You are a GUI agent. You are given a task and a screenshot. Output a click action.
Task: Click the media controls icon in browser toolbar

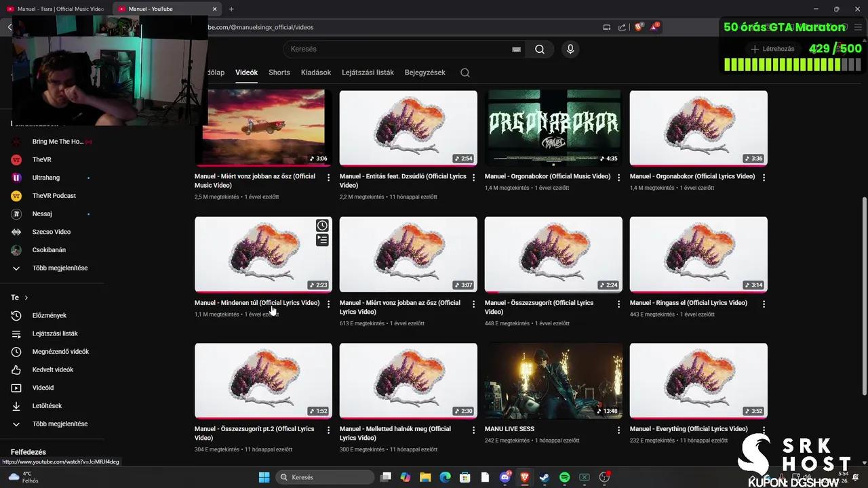point(606,27)
